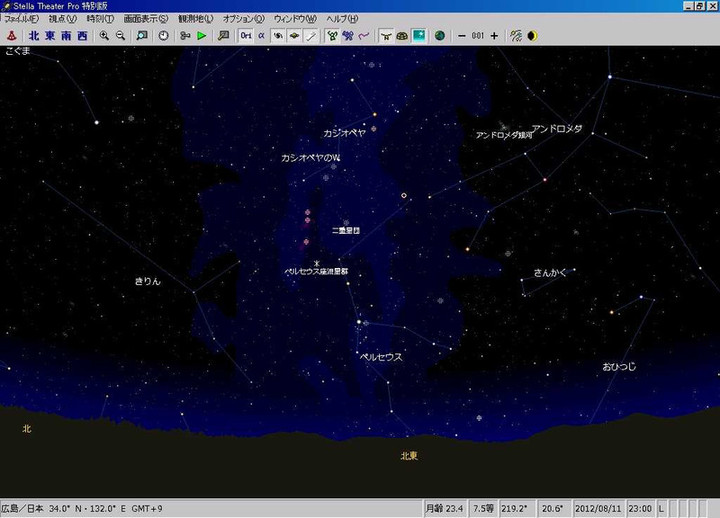Toggle the horizon landscape icon
This screenshot has width=720, height=518.
pyautogui.click(x=386, y=36)
